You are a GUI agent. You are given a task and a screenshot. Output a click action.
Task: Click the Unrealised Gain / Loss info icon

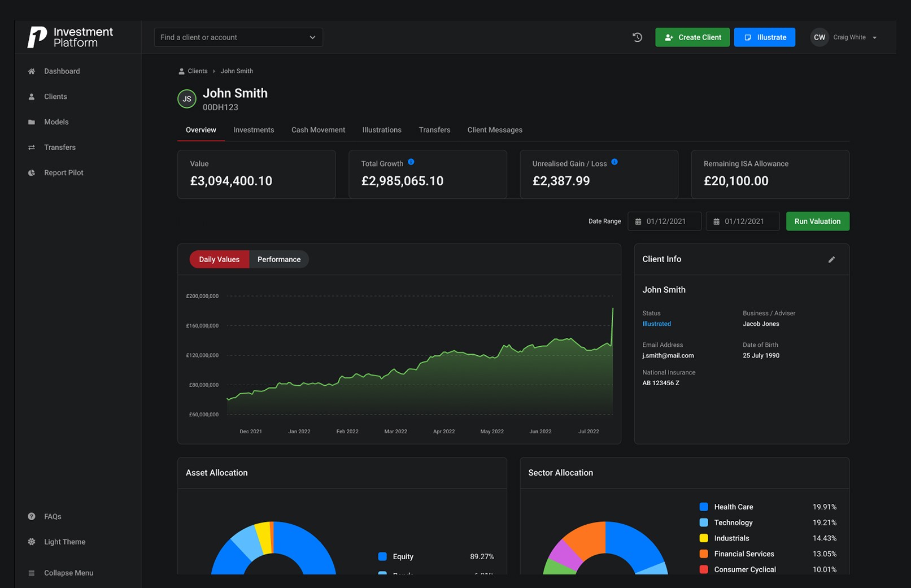tap(614, 162)
